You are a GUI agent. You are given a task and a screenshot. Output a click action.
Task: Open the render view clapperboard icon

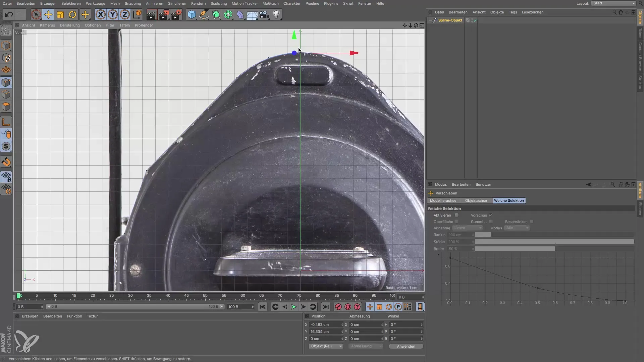(152, 14)
